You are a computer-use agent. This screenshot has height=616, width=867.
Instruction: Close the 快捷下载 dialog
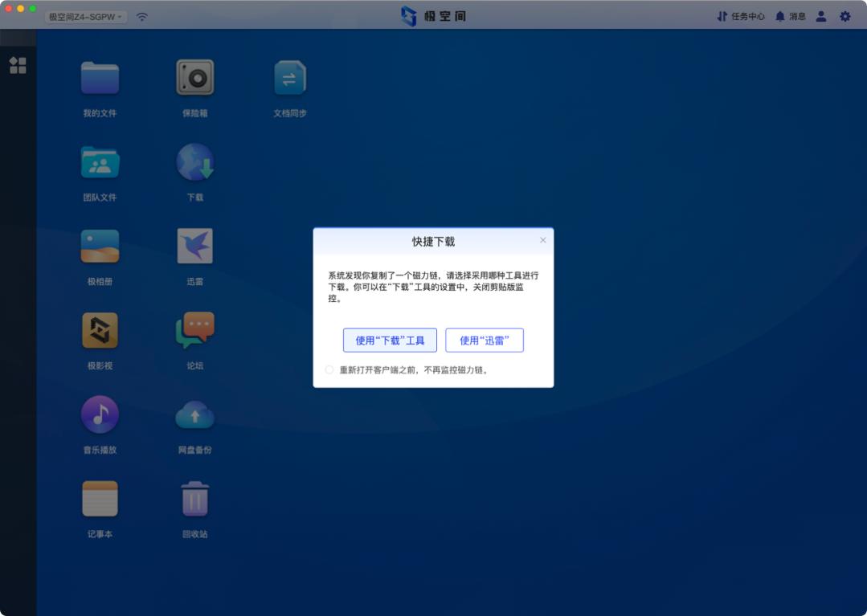pos(543,240)
